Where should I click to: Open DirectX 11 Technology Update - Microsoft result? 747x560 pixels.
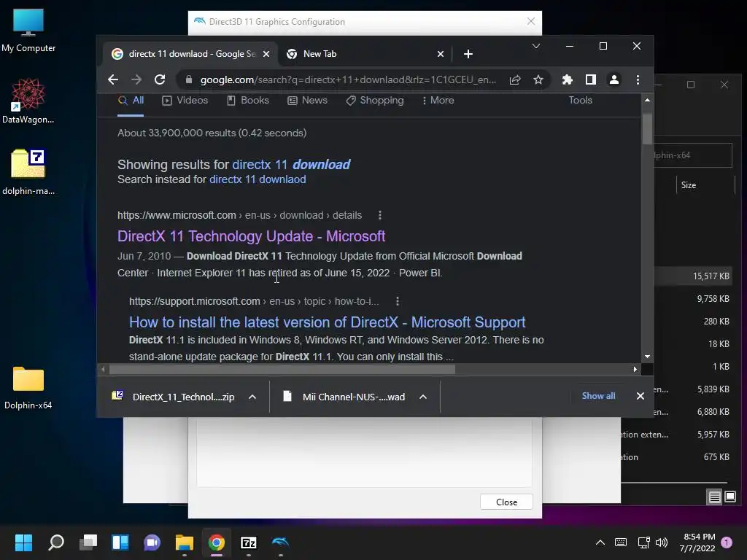tap(252, 236)
